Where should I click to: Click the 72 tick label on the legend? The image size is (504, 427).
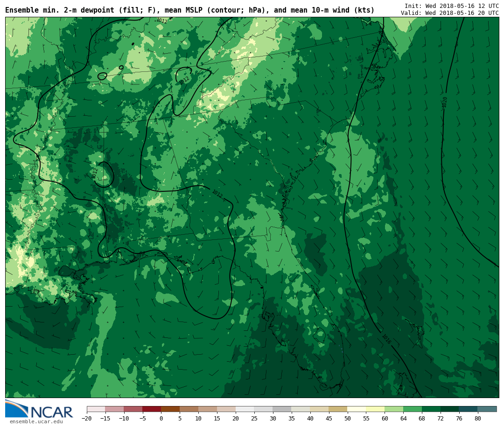441,418
